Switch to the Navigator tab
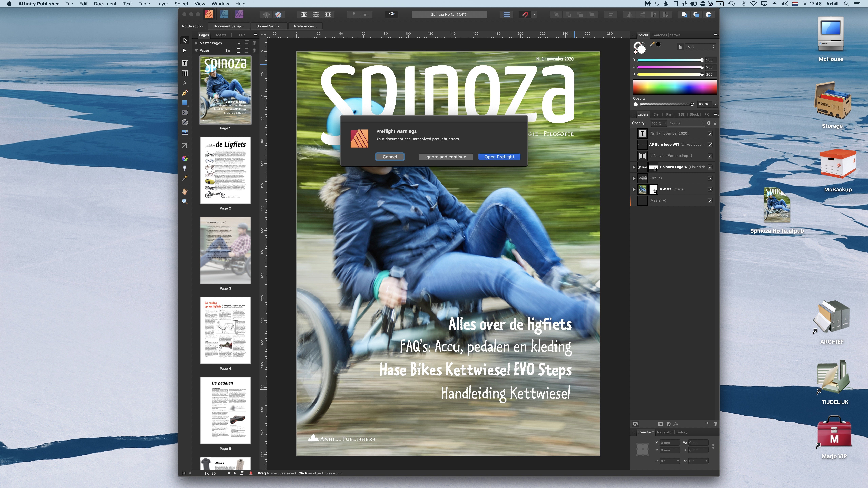Image resolution: width=868 pixels, height=488 pixels. pyautogui.click(x=665, y=432)
